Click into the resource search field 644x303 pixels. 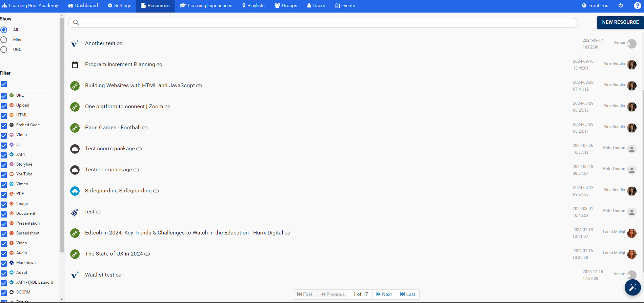pos(323,23)
